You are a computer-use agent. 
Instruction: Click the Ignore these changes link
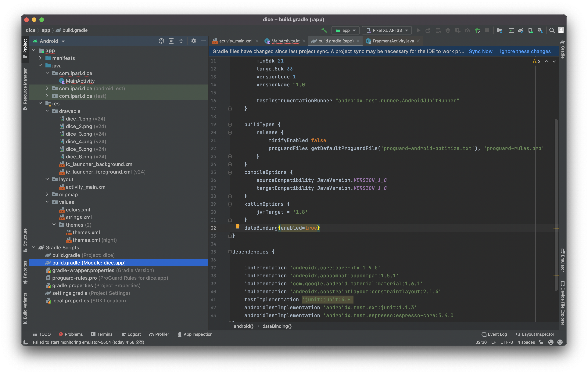click(525, 51)
